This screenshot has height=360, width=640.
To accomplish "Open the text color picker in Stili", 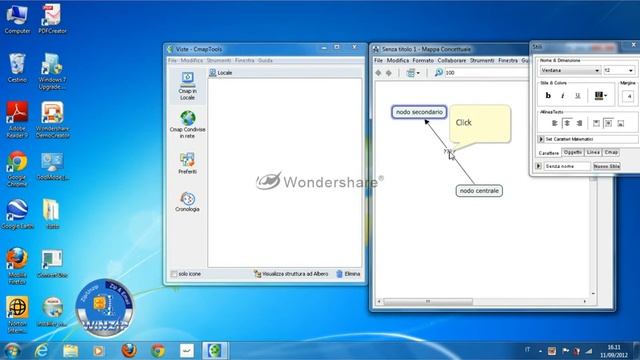I will pos(600,96).
